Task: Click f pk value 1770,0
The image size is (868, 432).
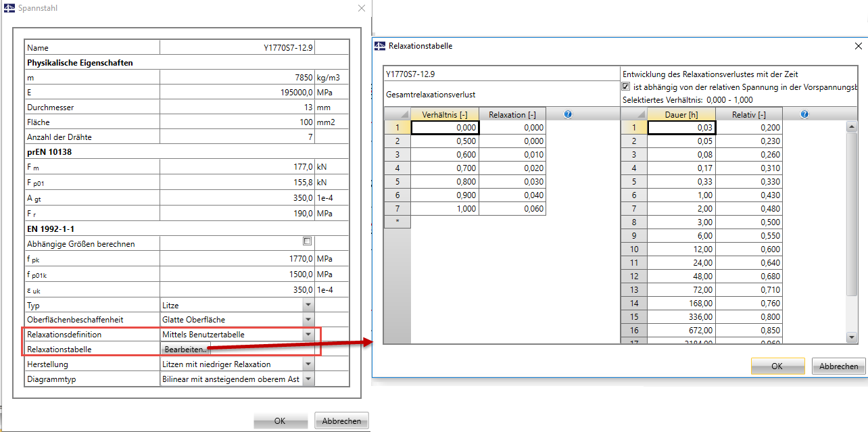Action: (237, 259)
